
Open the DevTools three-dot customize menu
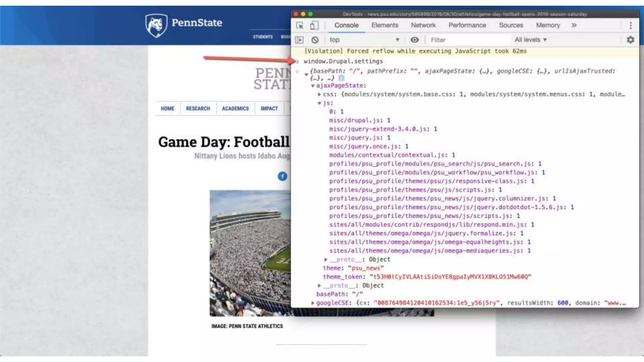[630, 25]
